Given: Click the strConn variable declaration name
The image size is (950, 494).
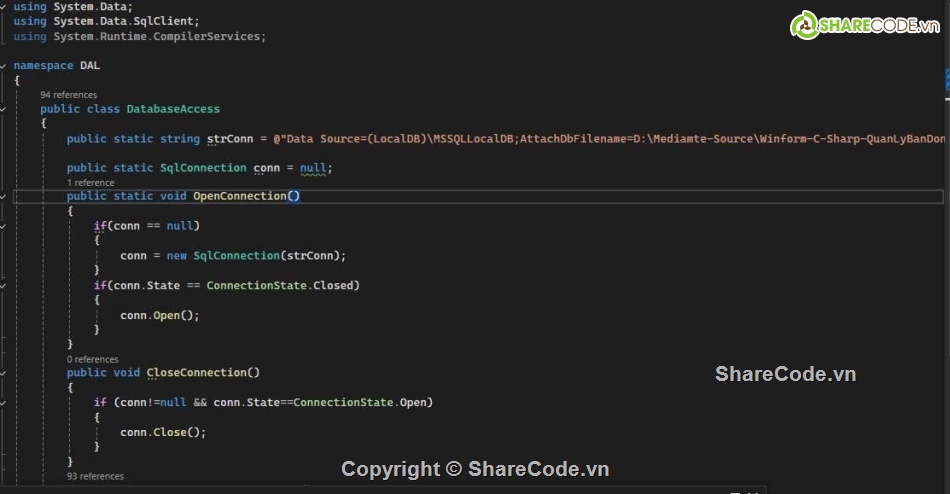Looking at the screenshot, I should pyautogui.click(x=230, y=139).
